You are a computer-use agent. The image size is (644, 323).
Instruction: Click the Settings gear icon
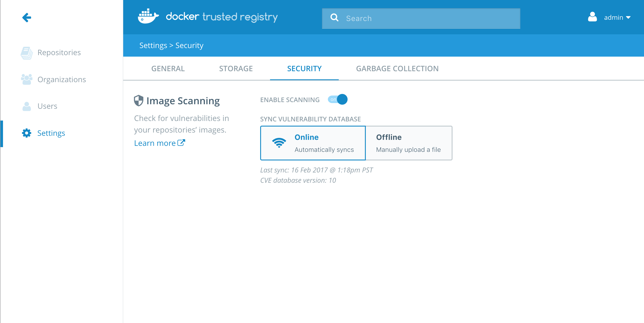click(26, 133)
